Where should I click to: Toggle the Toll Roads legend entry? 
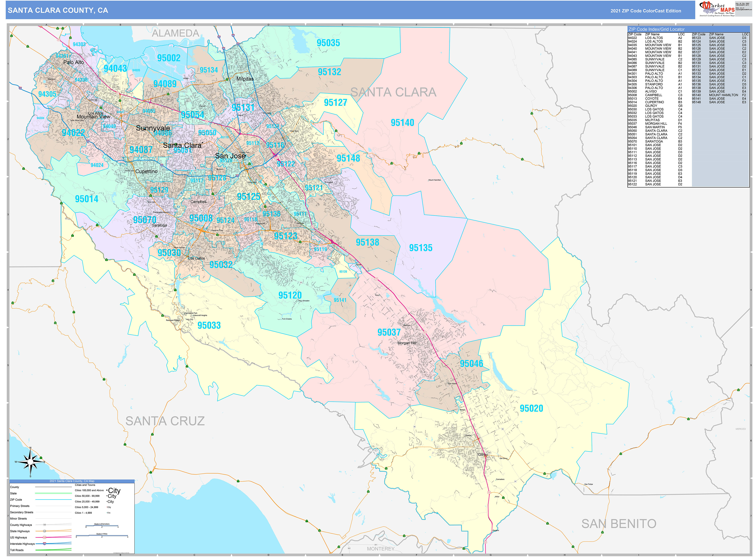[17, 550]
